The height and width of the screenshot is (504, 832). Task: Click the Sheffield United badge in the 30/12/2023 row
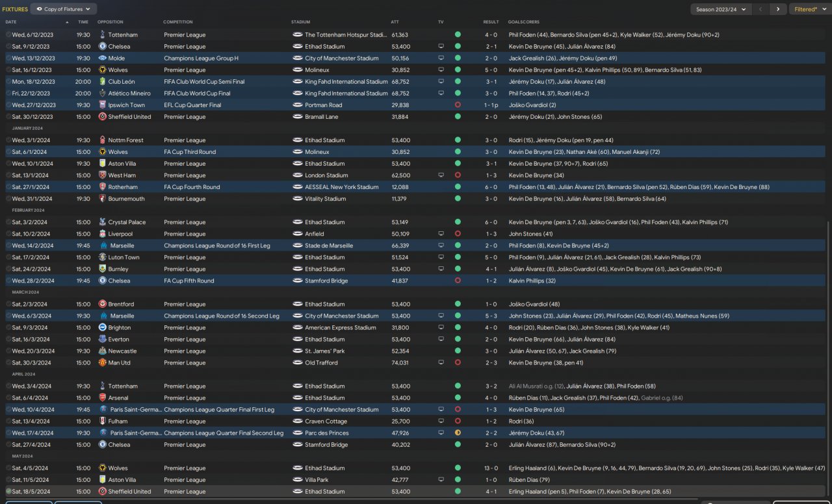point(102,117)
